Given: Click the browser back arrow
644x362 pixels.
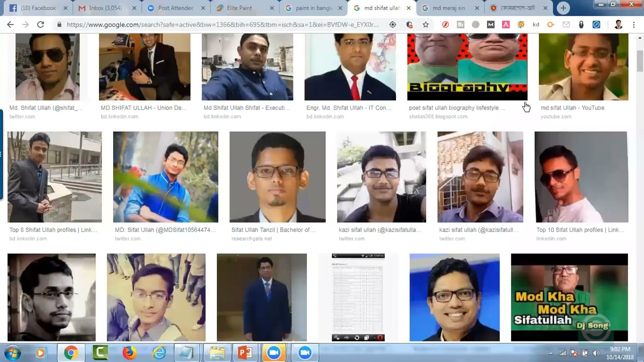Looking at the screenshot, I should [x=10, y=25].
